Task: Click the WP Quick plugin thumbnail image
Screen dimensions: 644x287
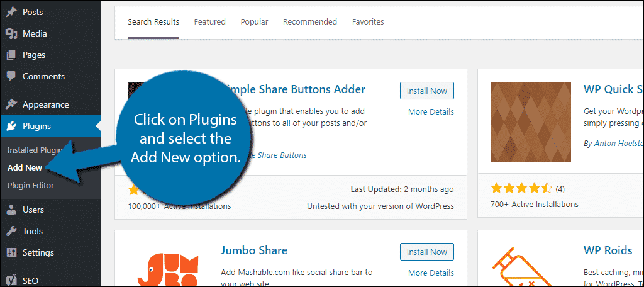Action: point(531,122)
